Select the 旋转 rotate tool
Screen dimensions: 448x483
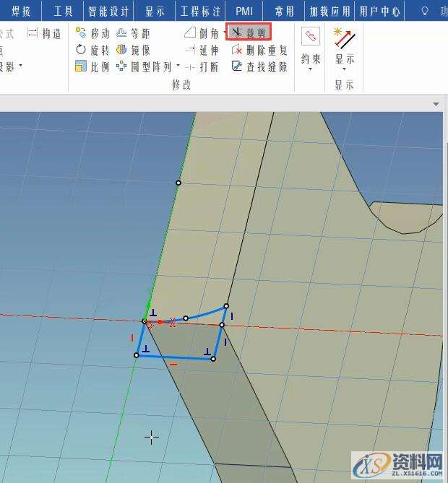tap(92, 50)
